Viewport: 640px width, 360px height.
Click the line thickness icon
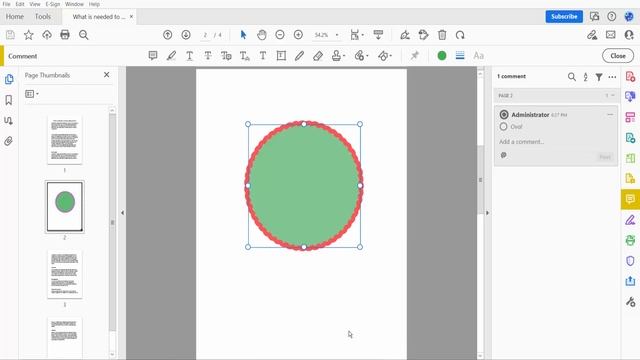(460, 56)
